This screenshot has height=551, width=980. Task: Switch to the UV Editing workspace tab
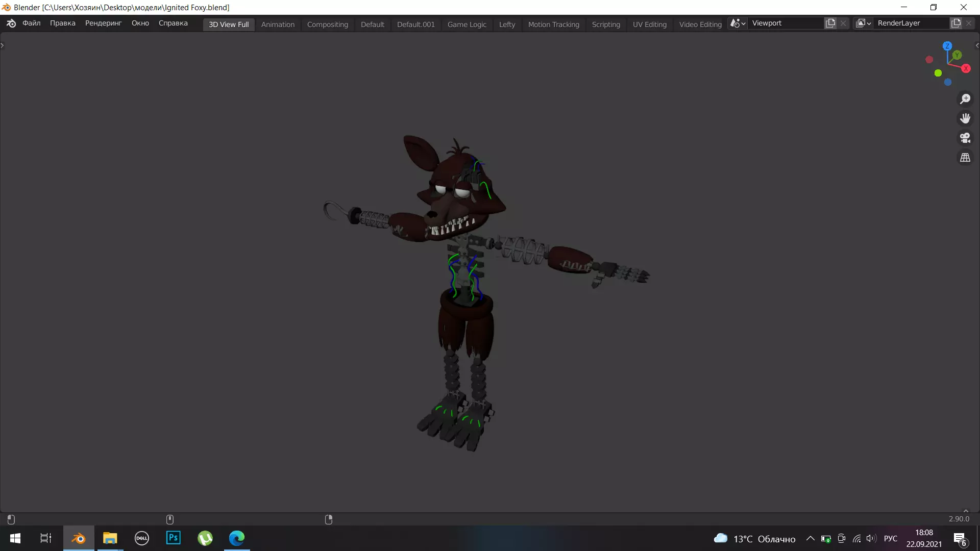[650, 24]
